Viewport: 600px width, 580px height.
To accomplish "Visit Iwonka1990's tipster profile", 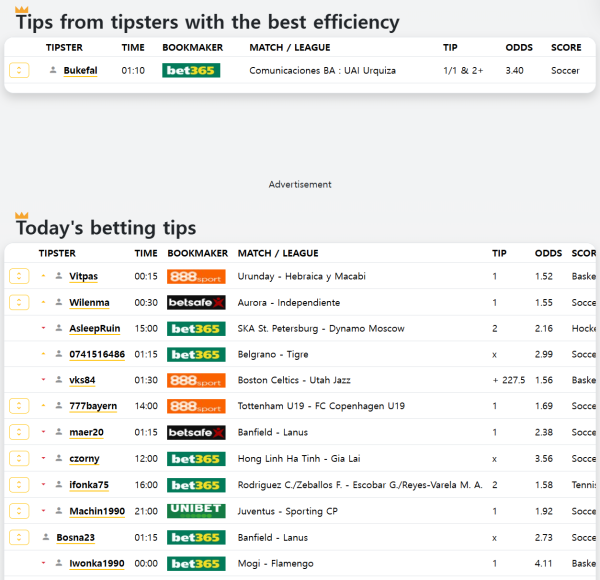I will pos(96,563).
